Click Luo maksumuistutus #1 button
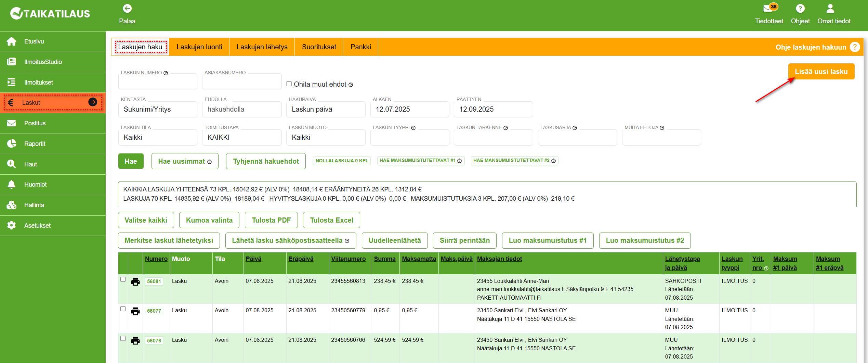Screen dimensions: 868x363 point(548,240)
